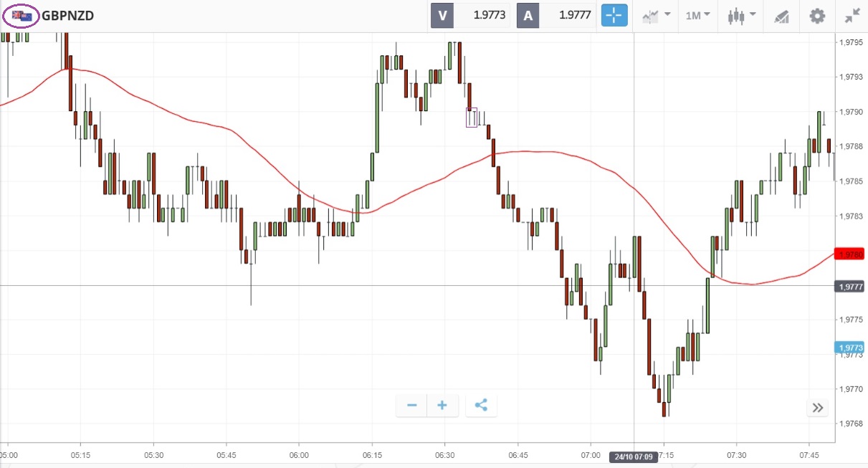Open the indicators chart-type dropdown

click(x=657, y=15)
